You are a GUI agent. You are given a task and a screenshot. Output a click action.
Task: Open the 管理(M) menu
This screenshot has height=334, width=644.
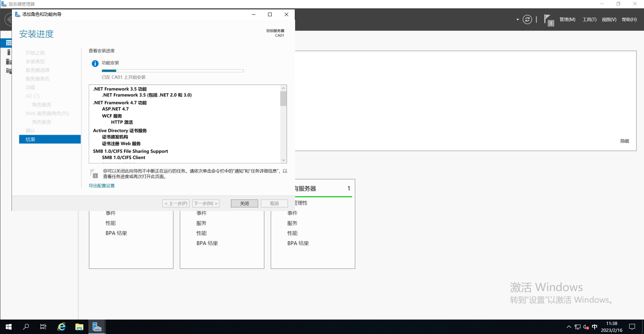(x=567, y=19)
